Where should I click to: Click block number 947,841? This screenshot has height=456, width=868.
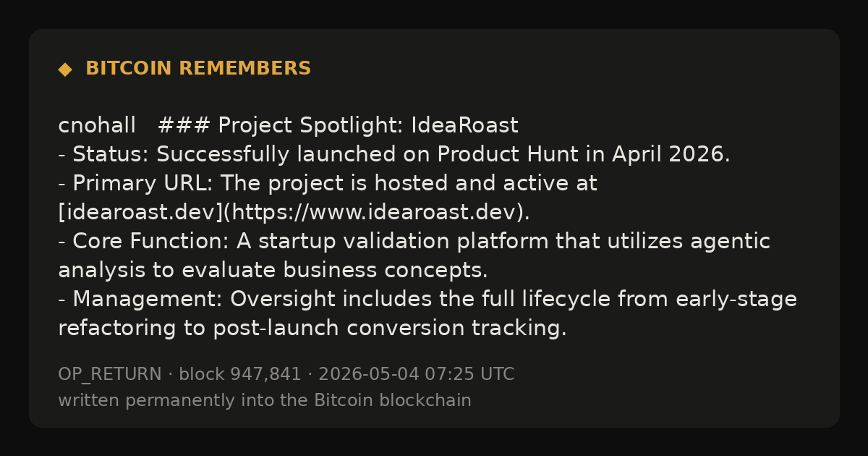click(240, 375)
